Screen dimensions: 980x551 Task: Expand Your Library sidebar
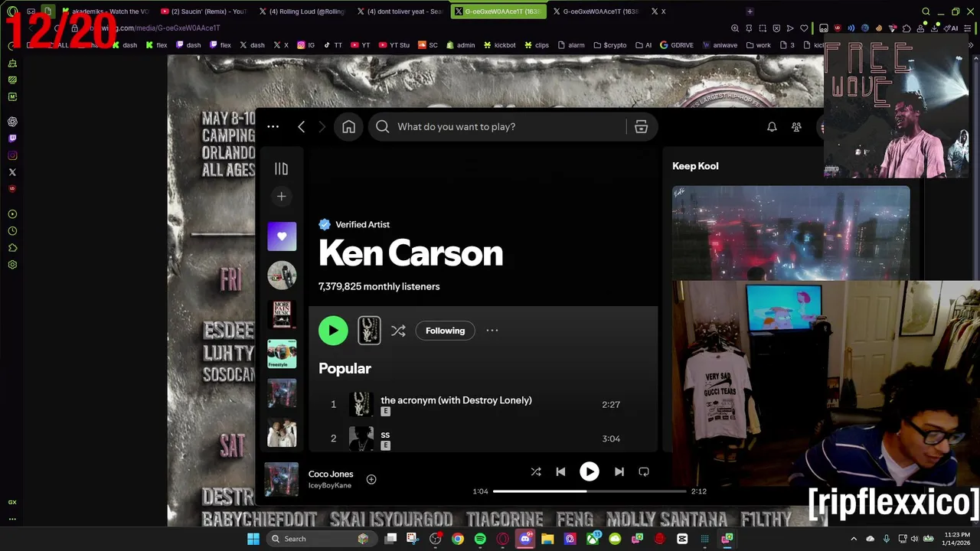coord(281,169)
